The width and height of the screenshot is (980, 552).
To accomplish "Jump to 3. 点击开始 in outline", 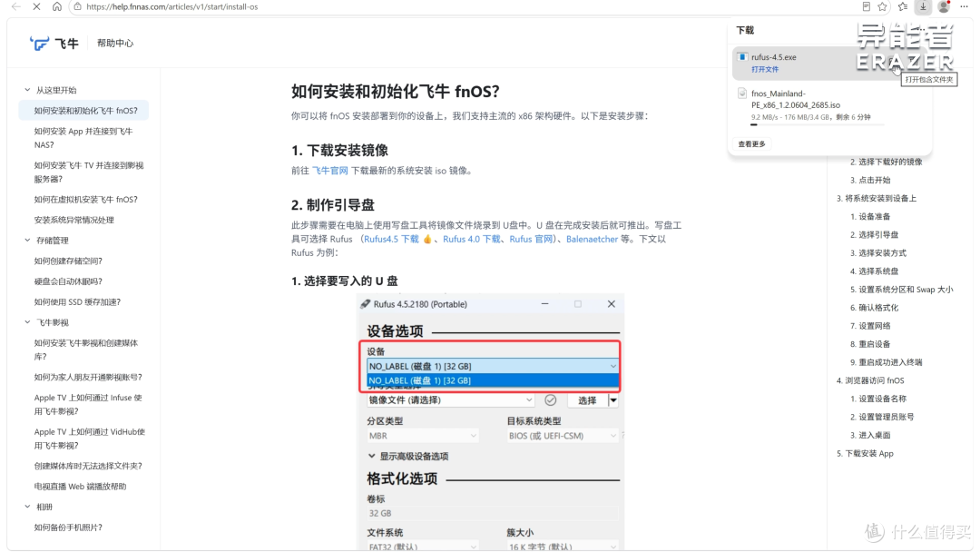I will coord(870,180).
